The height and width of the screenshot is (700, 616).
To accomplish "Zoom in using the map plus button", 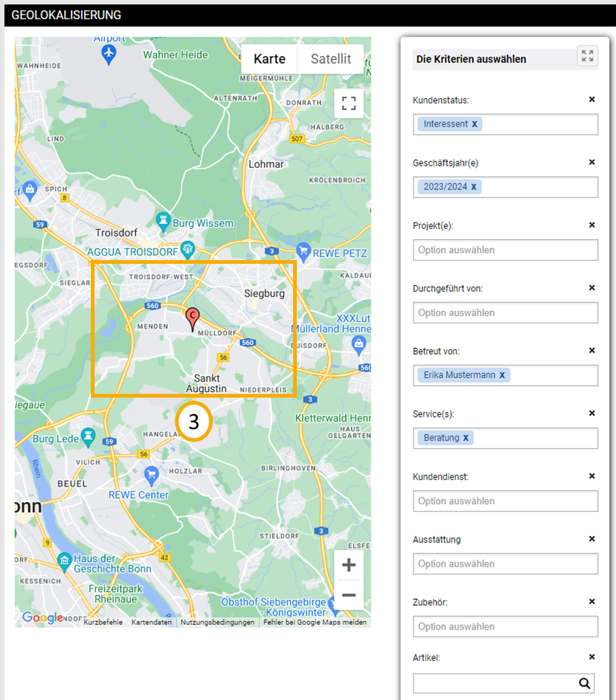I will pyautogui.click(x=348, y=565).
